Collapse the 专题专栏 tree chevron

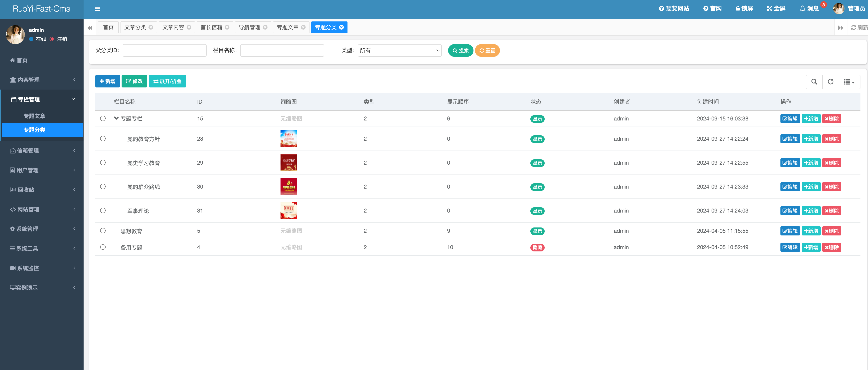point(116,118)
